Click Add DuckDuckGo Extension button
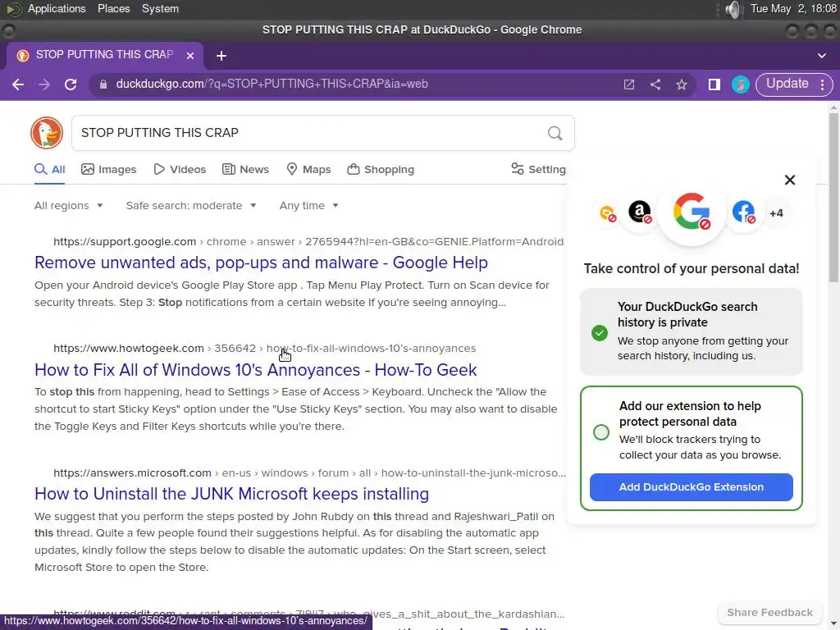This screenshot has width=840, height=630. point(691,487)
